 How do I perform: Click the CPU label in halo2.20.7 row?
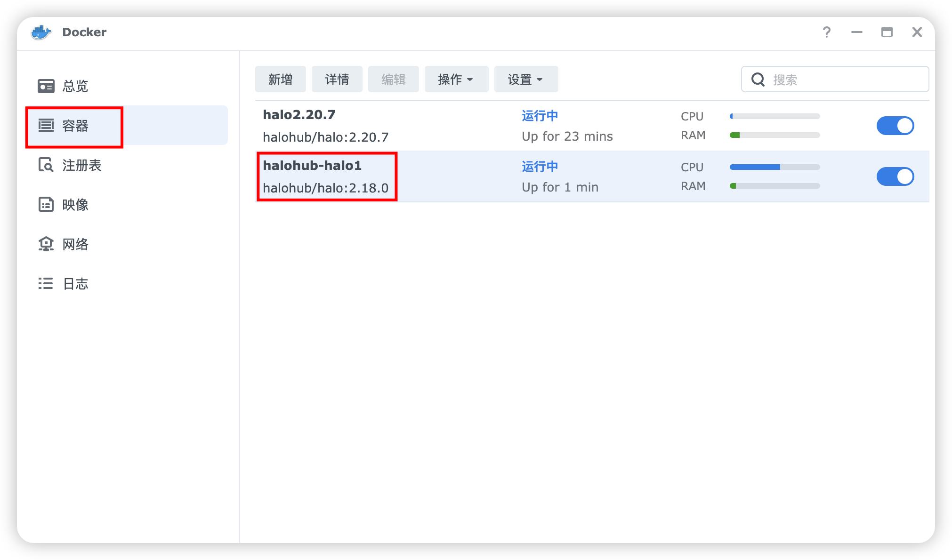[692, 116]
